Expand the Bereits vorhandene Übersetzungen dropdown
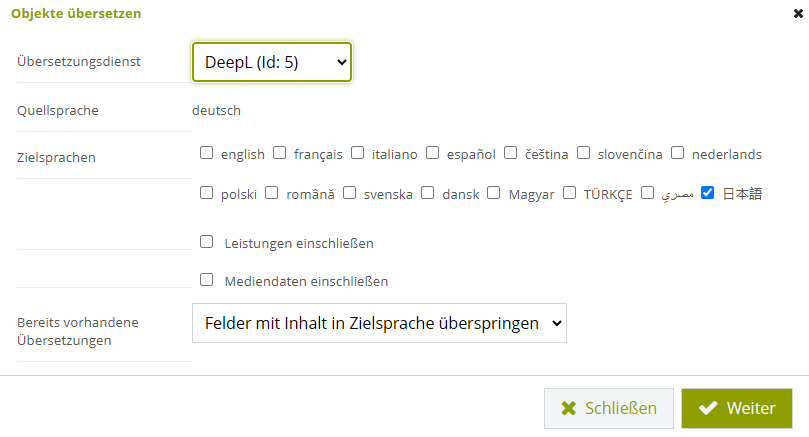The width and height of the screenshot is (809, 437). (x=379, y=323)
